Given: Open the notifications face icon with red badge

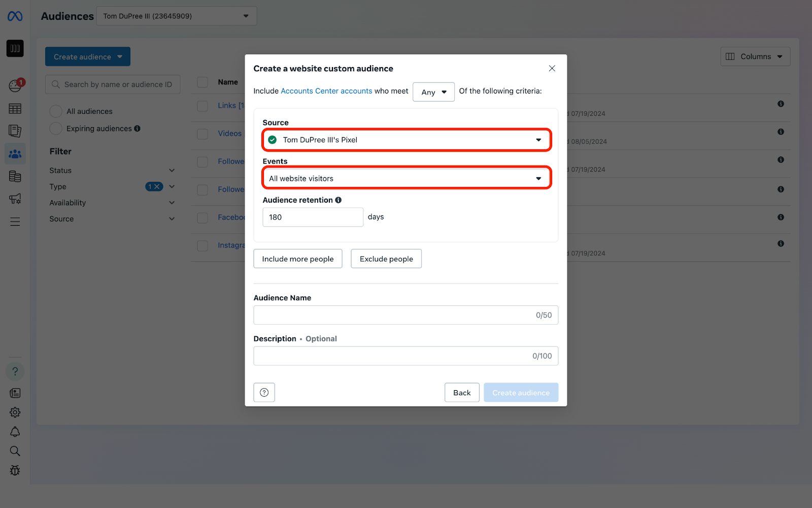Looking at the screenshot, I should [x=15, y=85].
